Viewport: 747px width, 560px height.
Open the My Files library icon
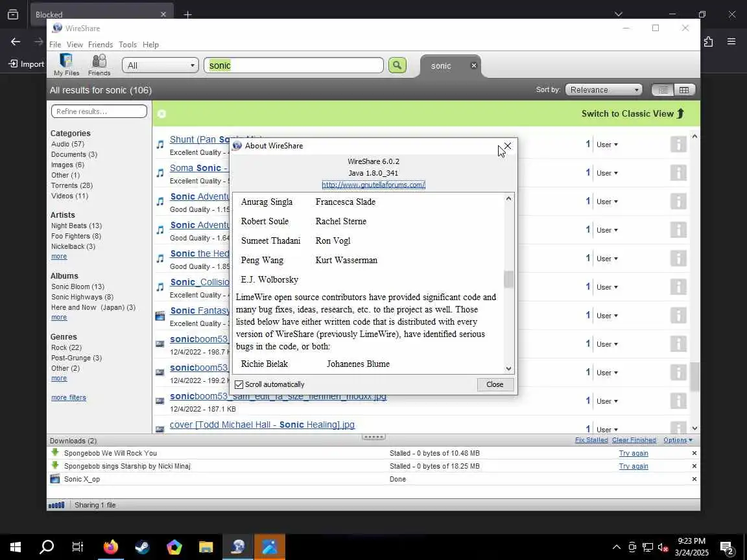[x=66, y=65]
